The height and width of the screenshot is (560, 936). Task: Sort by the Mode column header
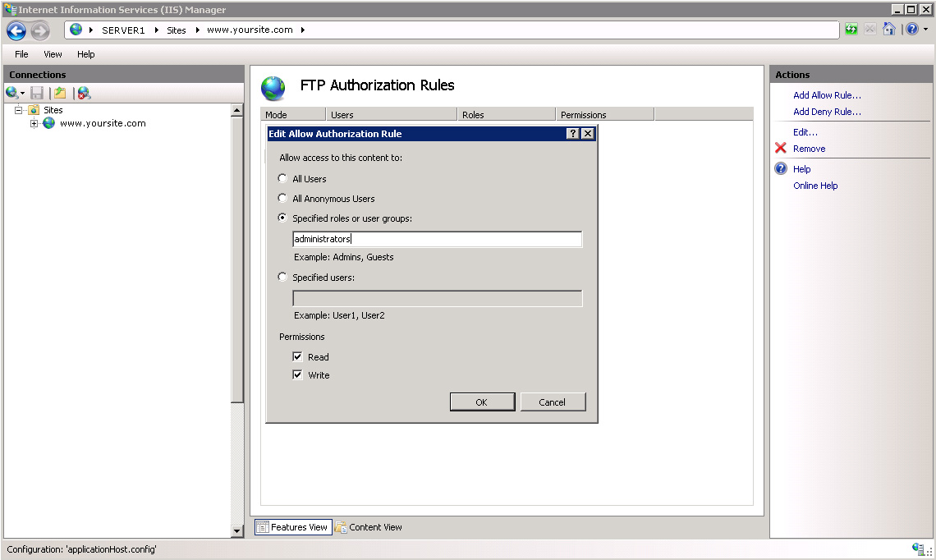point(293,115)
